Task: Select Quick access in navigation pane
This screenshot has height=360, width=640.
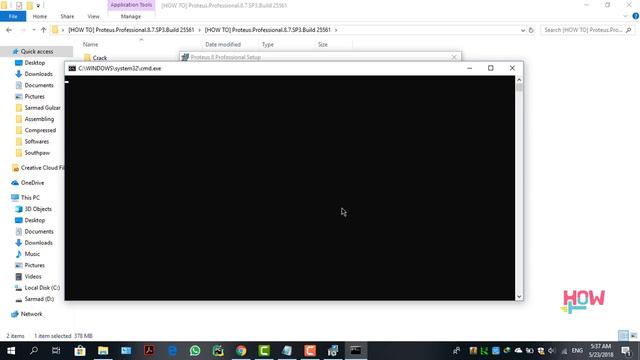Action: (37, 51)
